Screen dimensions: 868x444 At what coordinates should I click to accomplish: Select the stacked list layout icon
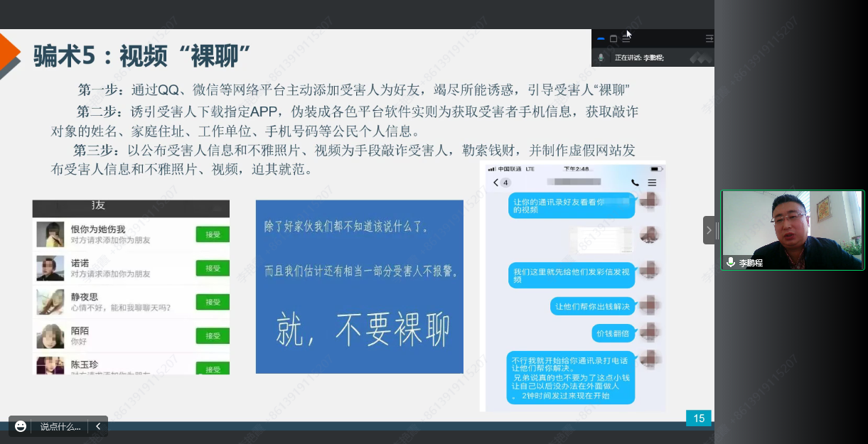coord(626,38)
